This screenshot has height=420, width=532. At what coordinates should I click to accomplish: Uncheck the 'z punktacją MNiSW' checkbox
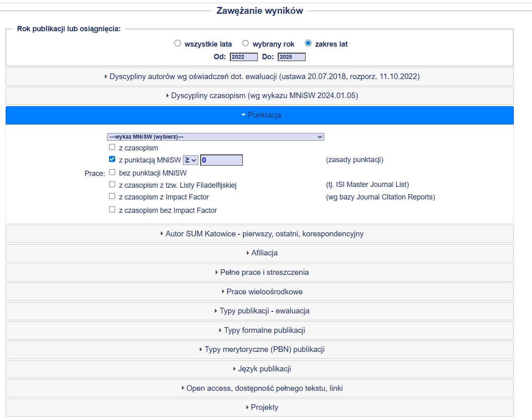point(112,159)
